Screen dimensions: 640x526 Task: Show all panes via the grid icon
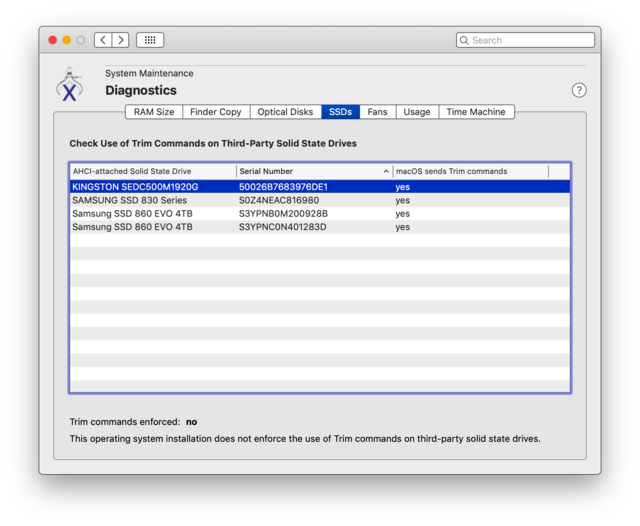click(x=150, y=40)
